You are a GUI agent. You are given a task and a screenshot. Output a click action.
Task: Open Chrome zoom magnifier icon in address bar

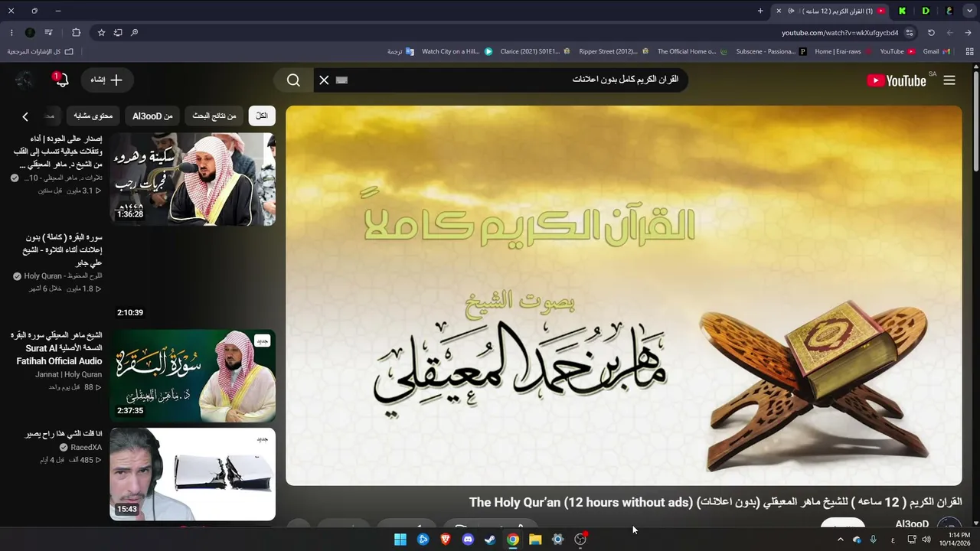tap(134, 33)
